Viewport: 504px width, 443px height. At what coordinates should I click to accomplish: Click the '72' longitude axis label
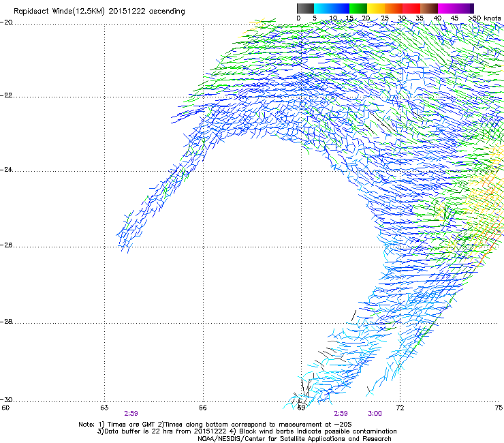(x=400, y=408)
